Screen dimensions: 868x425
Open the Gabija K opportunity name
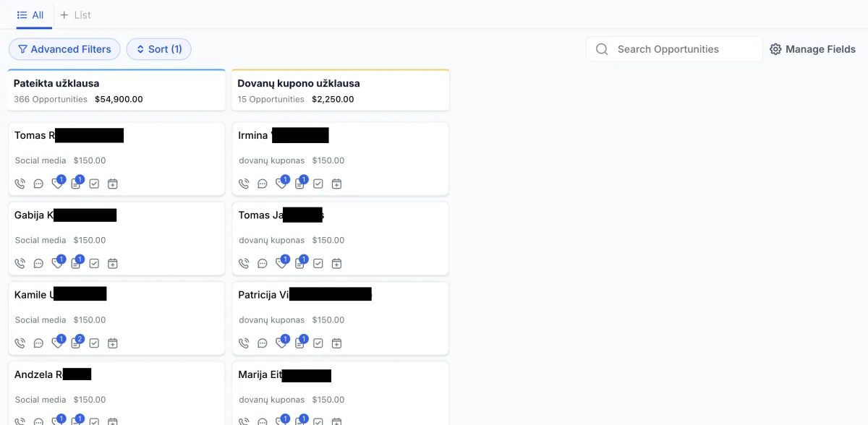(x=65, y=215)
